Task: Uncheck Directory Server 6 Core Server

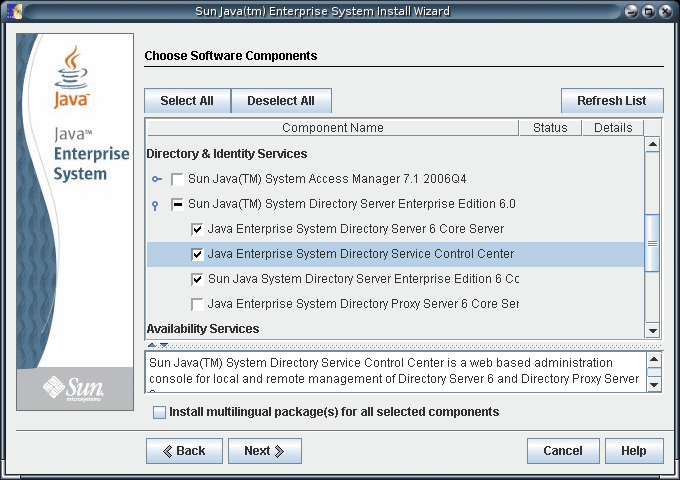Action: point(197,229)
